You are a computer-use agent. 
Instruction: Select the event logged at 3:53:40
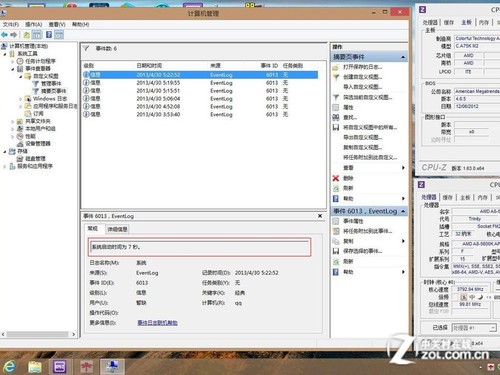tap(200, 114)
